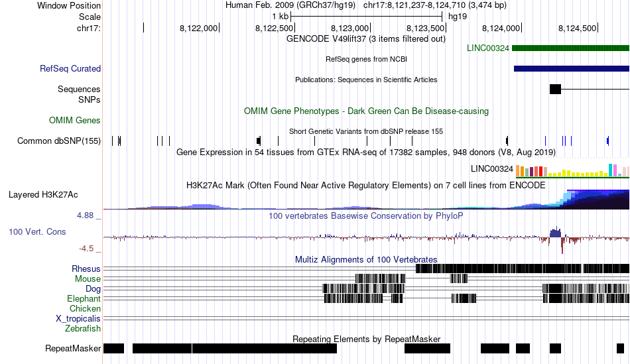Select the Rhesus alignment row label

click(86, 269)
